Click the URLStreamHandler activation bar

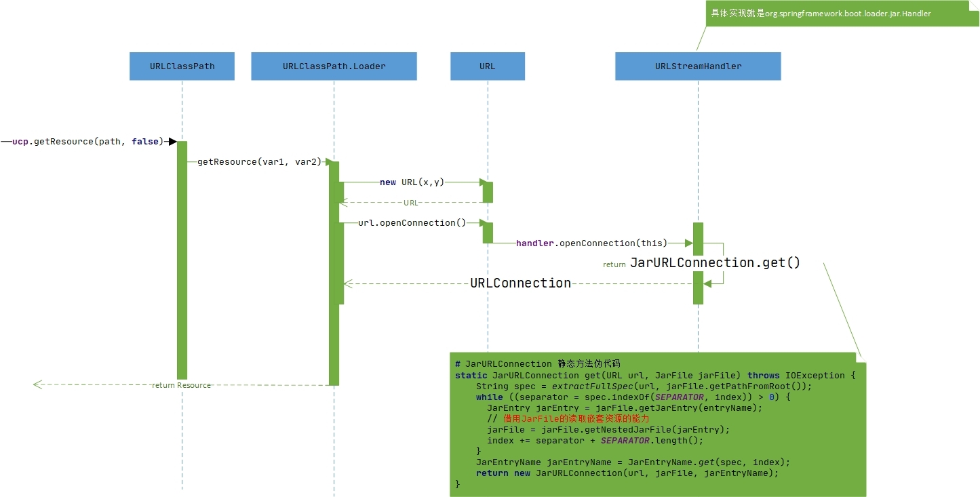[698, 263]
